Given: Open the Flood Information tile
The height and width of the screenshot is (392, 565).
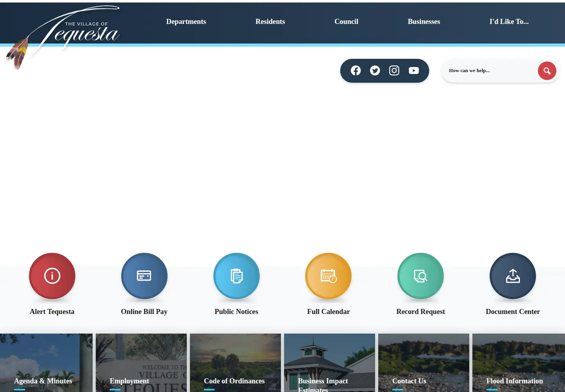Looking at the screenshot, I should [x=519, y=363].
